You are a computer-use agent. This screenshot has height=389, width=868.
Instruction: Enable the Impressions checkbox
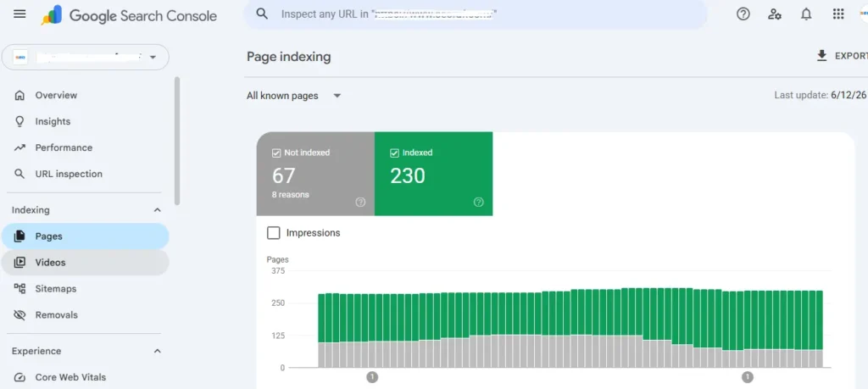(x=274, y=233)
